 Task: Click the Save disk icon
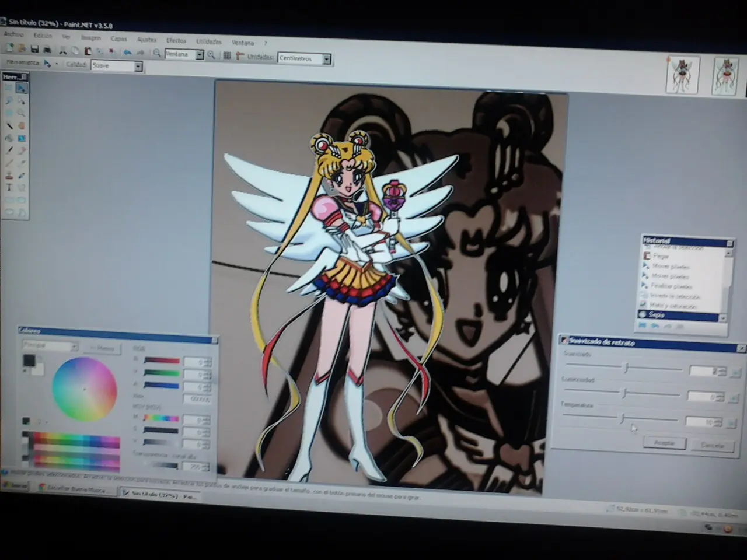coord(34,50)
